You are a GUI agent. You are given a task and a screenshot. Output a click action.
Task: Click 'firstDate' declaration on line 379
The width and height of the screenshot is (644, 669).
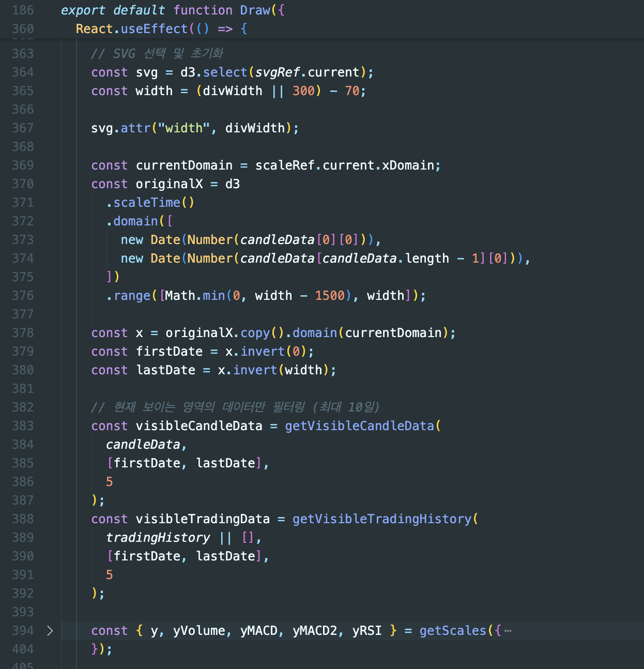tap(169, 351)
